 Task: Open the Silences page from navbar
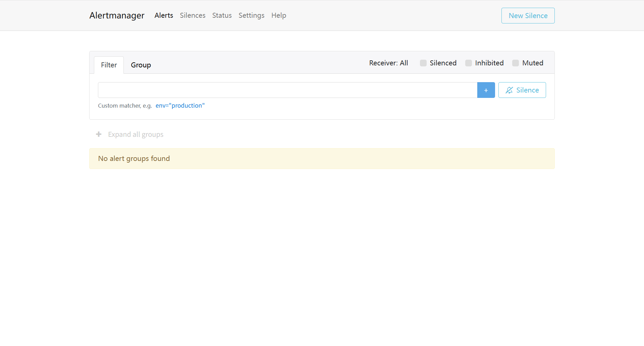click(x=193, y=15)
